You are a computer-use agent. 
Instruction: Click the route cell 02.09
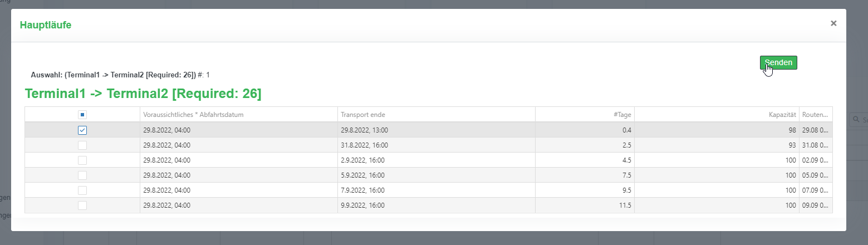click(816, 160)
